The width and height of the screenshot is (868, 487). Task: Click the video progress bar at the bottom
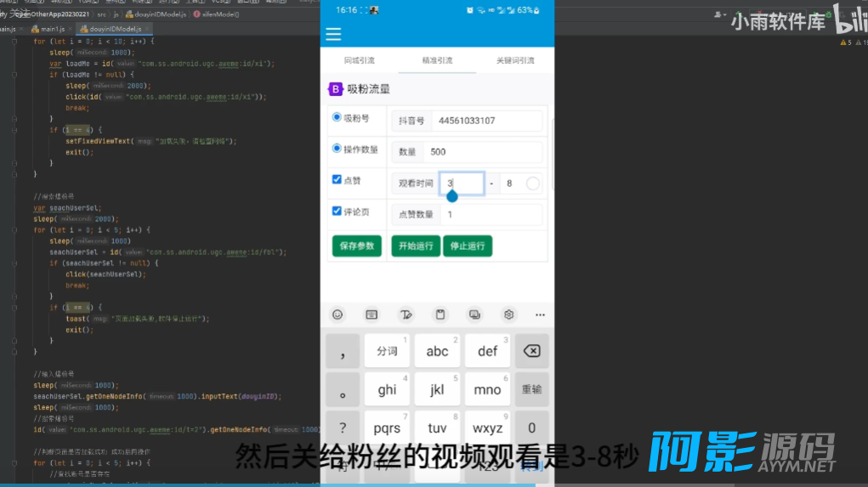[434, 485]
